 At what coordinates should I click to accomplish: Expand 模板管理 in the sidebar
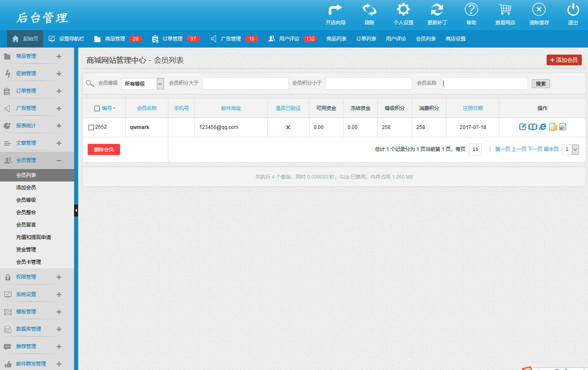pyautogui.click(x=59, y=312)
